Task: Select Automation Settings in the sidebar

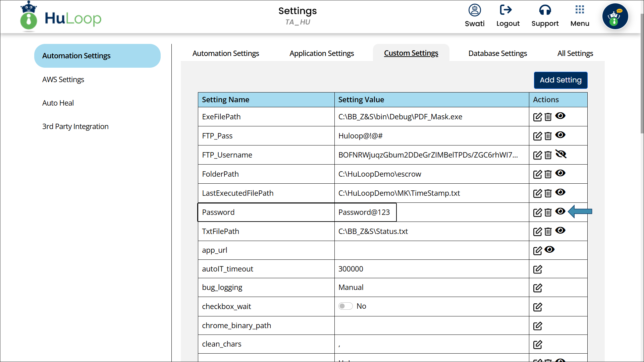Action: pyautogui.click(x=97, y=56)
